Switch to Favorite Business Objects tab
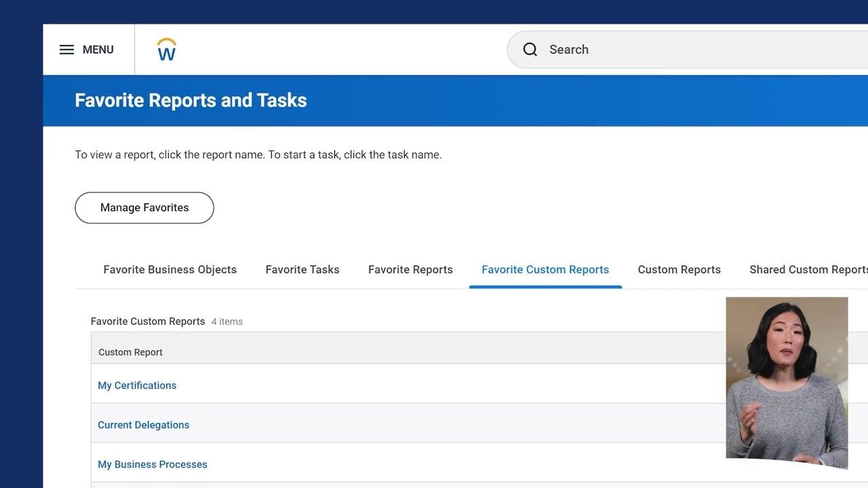 (x=170, y=270)
